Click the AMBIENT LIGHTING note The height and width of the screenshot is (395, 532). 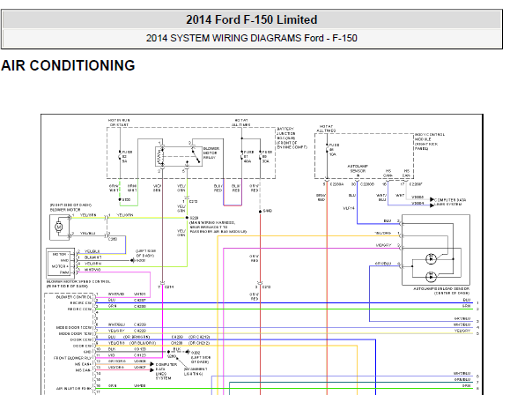click(x=194, y=371)
